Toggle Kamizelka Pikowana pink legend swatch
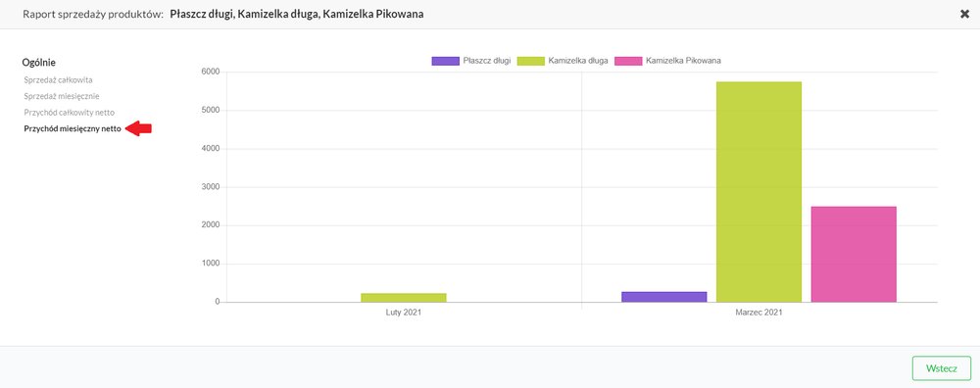 [628, 61]
